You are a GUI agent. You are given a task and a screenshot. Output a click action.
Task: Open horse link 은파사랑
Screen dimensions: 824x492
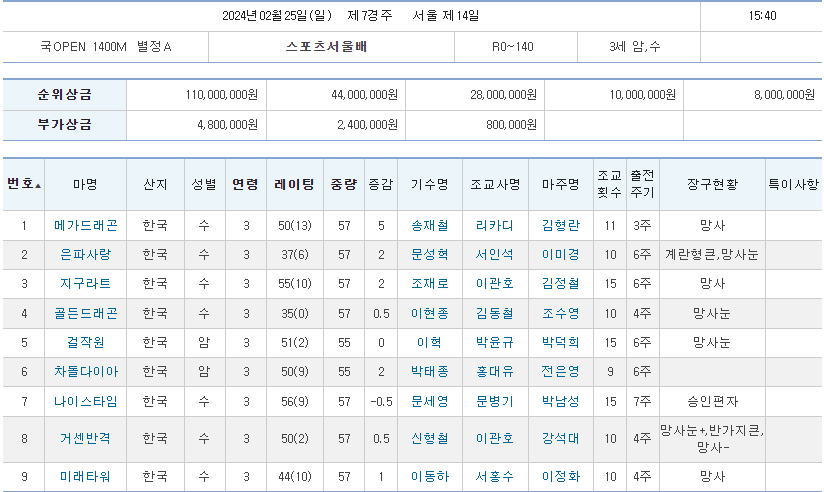[x=86, y=254]
